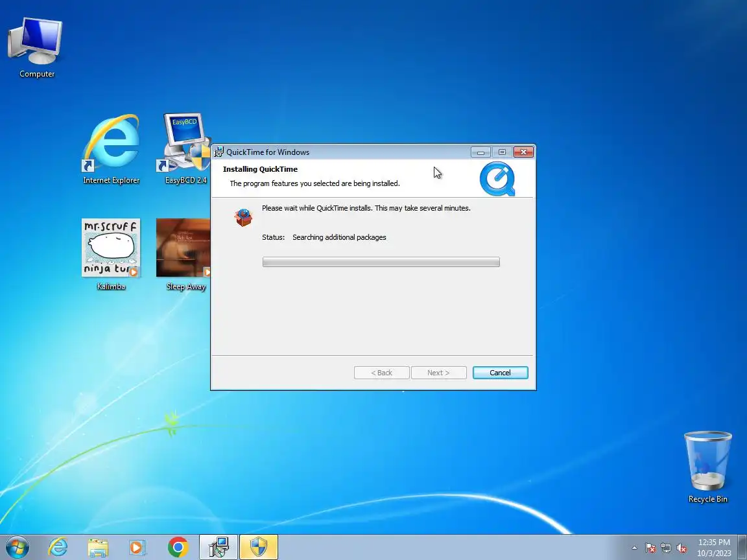Minimize the QuickTime for Windows window

pos(480,152)
